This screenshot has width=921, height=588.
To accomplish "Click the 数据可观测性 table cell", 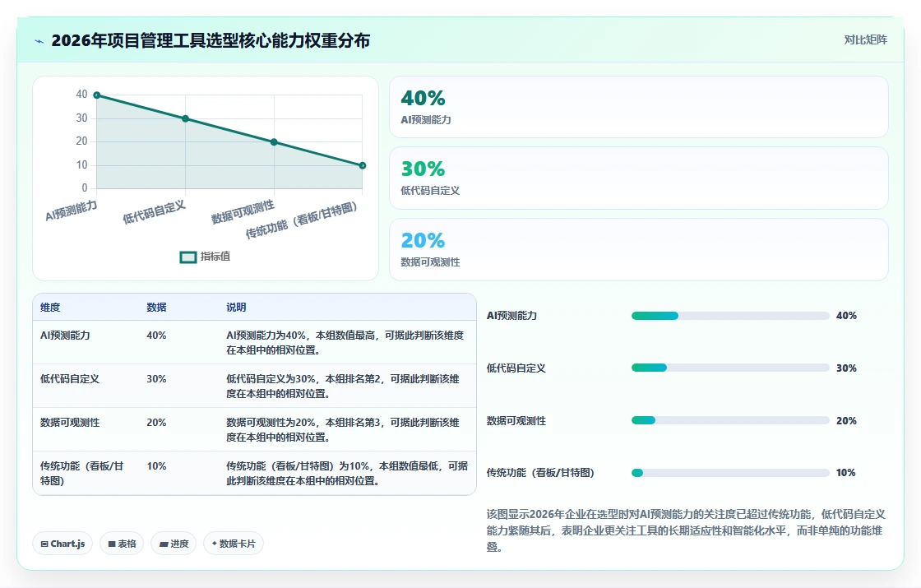I will click(69, 423).
